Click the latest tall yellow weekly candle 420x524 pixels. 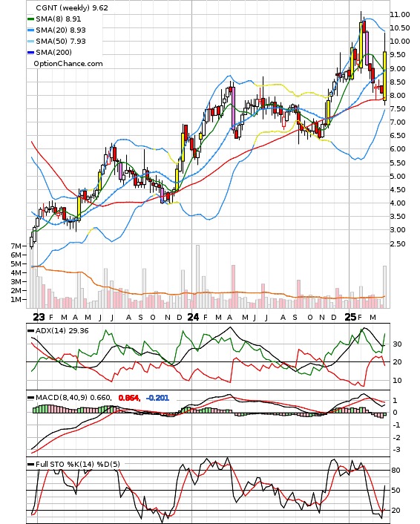coord(384,76)
